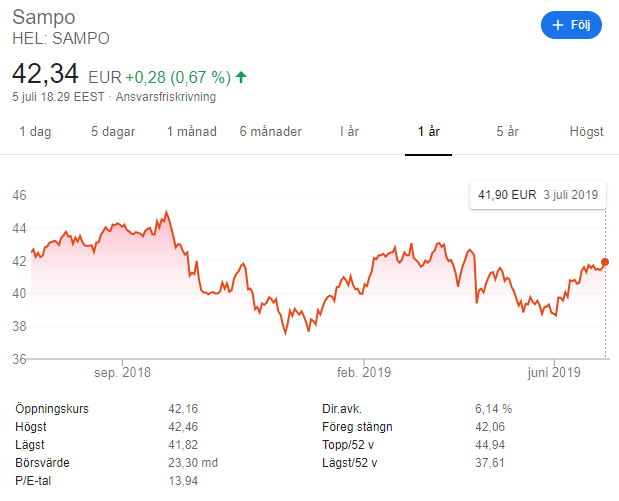The height and width of the screenshot is (501, 619).
Task: Open the Ansvarsfriskrivning disclaimer link
Action: tap(166, 97)
